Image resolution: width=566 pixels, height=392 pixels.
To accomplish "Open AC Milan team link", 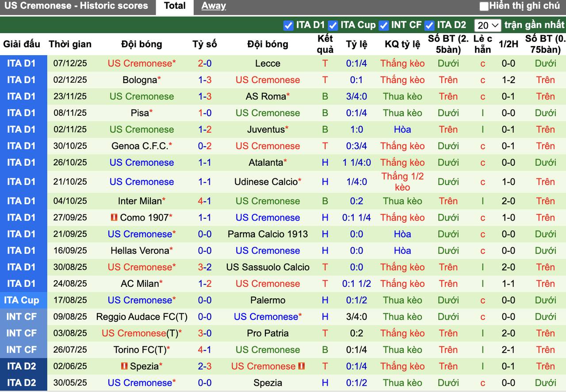I will pos(140,284).
